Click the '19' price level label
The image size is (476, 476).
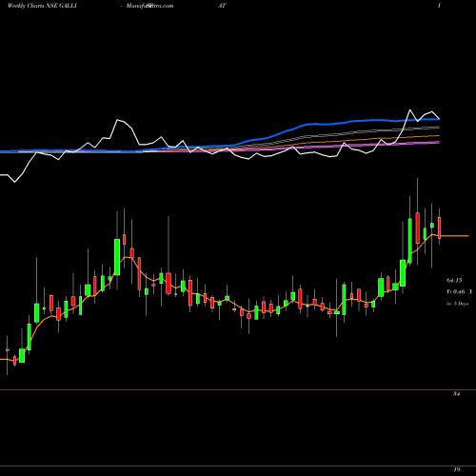[457, 469]
